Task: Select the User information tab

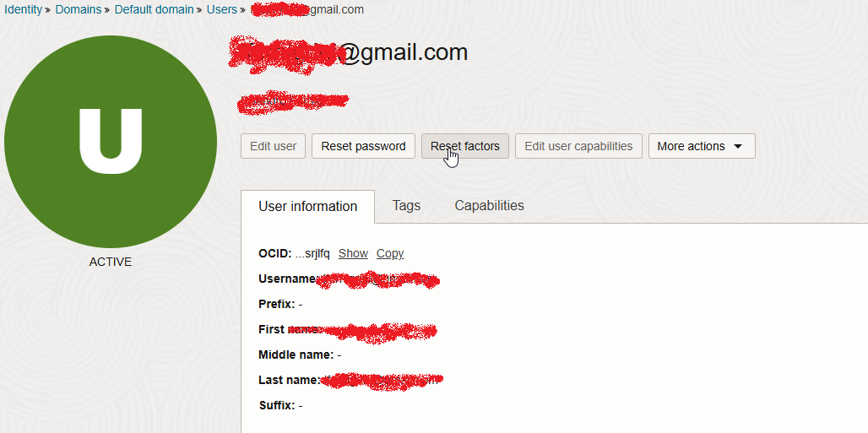Action: pos(307,207)
